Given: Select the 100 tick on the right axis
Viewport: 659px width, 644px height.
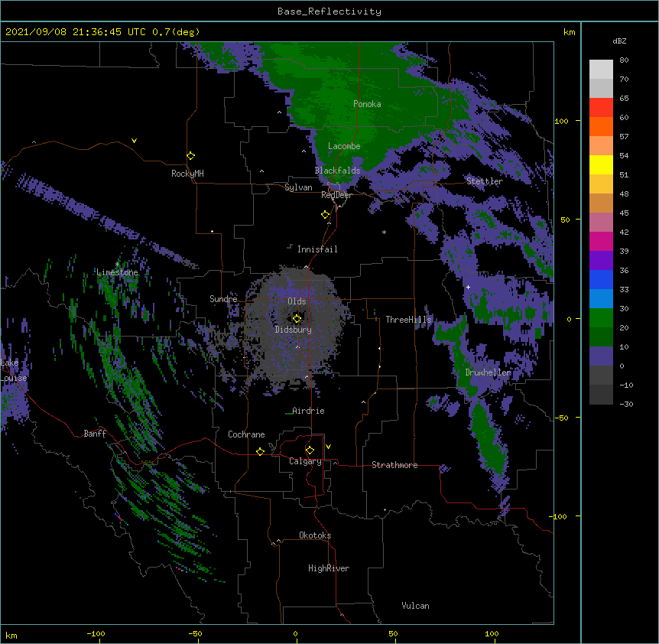Looking at the screenshot, I should click(x=561, y=121).
